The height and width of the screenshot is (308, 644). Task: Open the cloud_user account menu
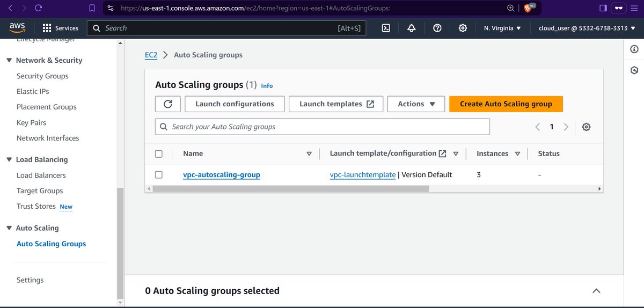(x=587, y=28)
